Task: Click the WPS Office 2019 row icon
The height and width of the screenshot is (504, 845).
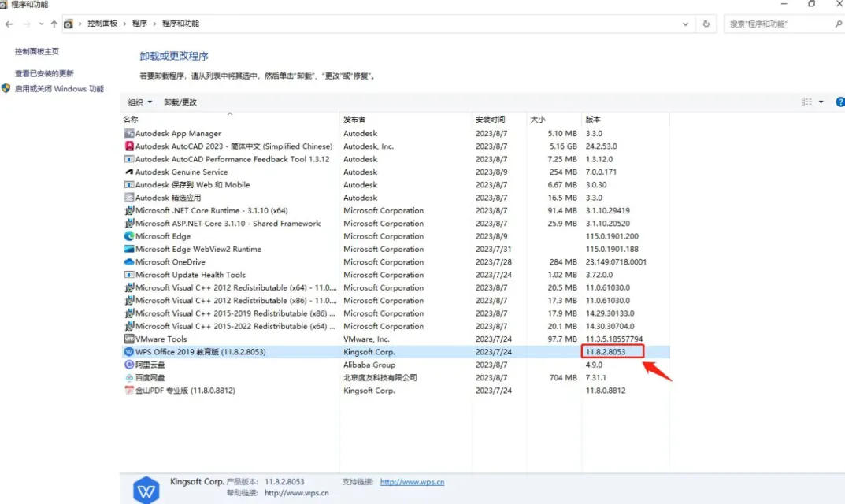Action: coord(129,352)
